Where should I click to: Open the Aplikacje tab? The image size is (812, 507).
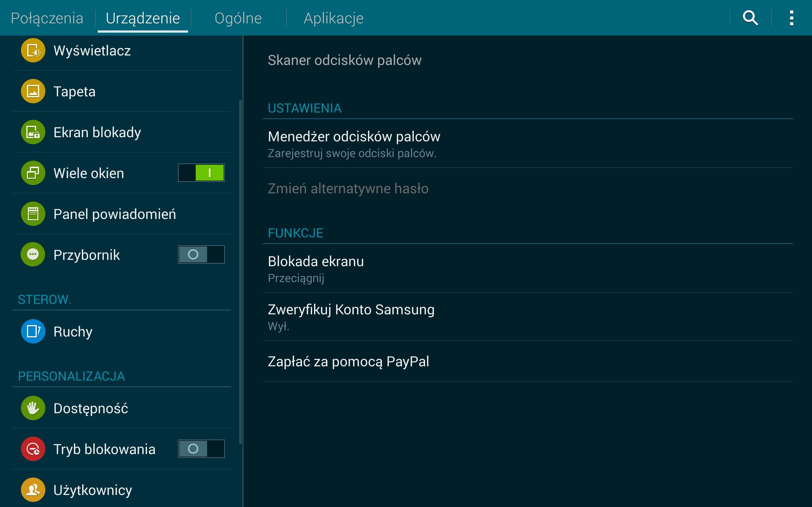pos(333,18)
